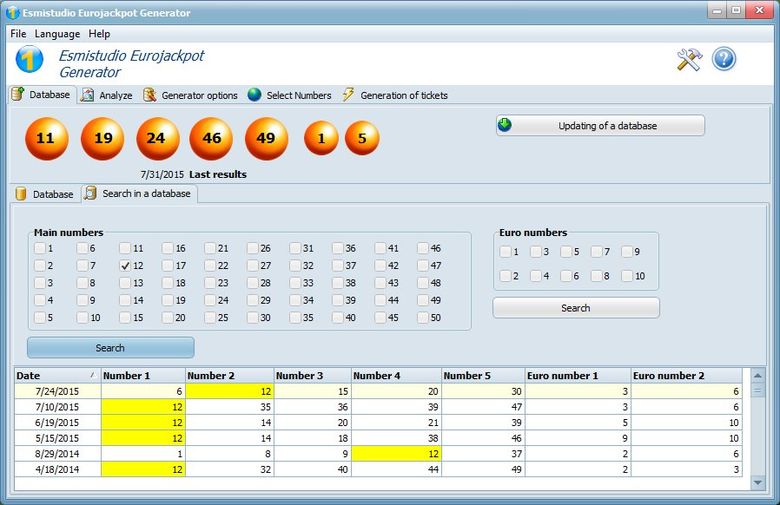Click the Euro number 2 column header
780x505 pixels.
(686, 376)
